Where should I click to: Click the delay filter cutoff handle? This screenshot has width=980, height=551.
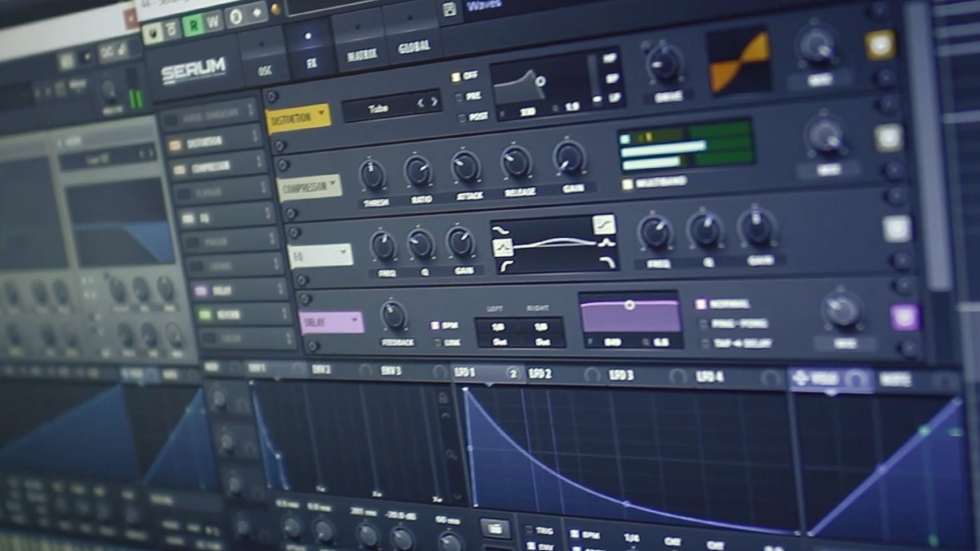[629, 305]
